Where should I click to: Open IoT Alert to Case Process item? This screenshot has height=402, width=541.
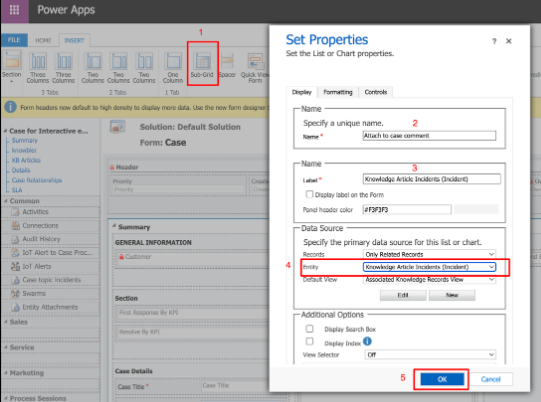[x=52, y=253]
